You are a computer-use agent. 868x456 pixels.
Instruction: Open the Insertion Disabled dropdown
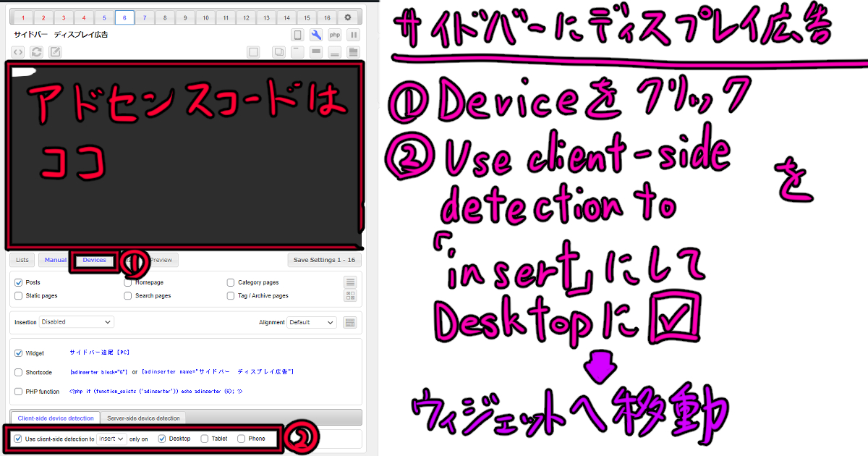pos(76,322)
